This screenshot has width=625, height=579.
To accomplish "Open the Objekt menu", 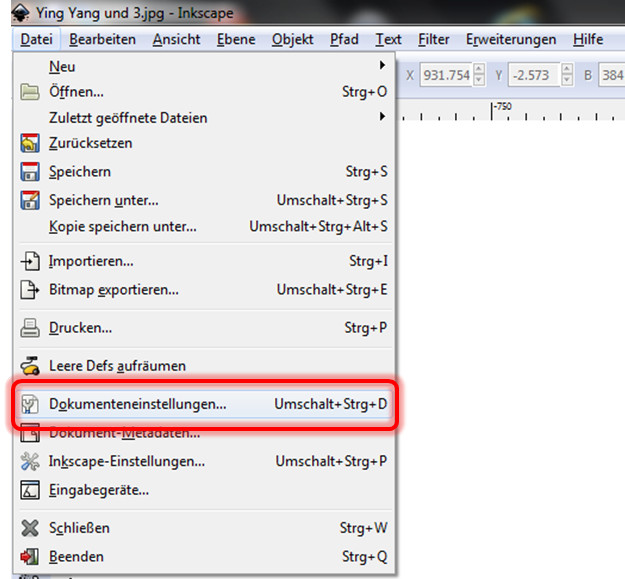I will [x=293, y=39].
